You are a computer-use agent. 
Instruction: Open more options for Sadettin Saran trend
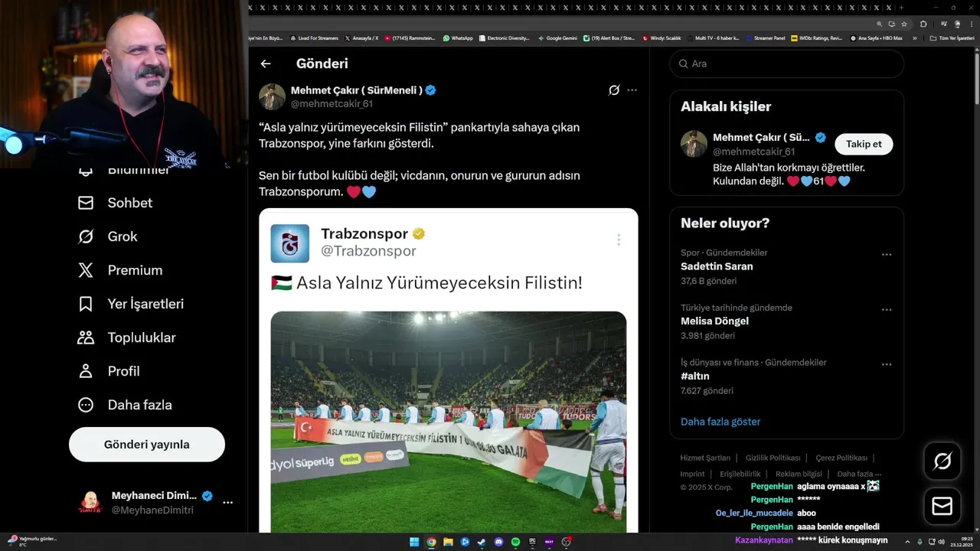pos(887,255)
